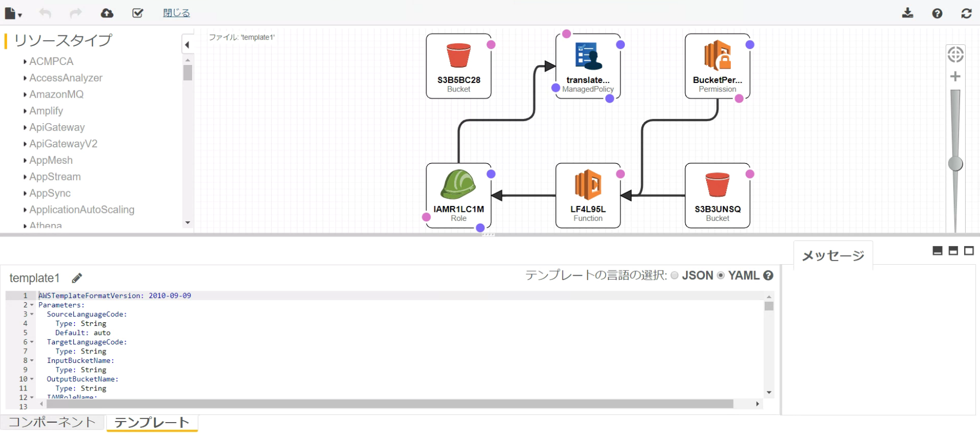
Task: Click the 'TargetLanguageCode:' line in editor
Action: [x=87, y=342]
